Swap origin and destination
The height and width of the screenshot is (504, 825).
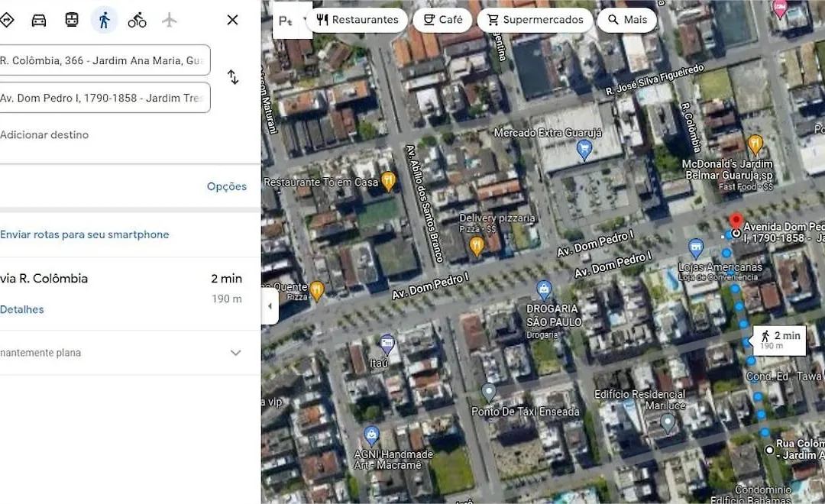[233, 77]
